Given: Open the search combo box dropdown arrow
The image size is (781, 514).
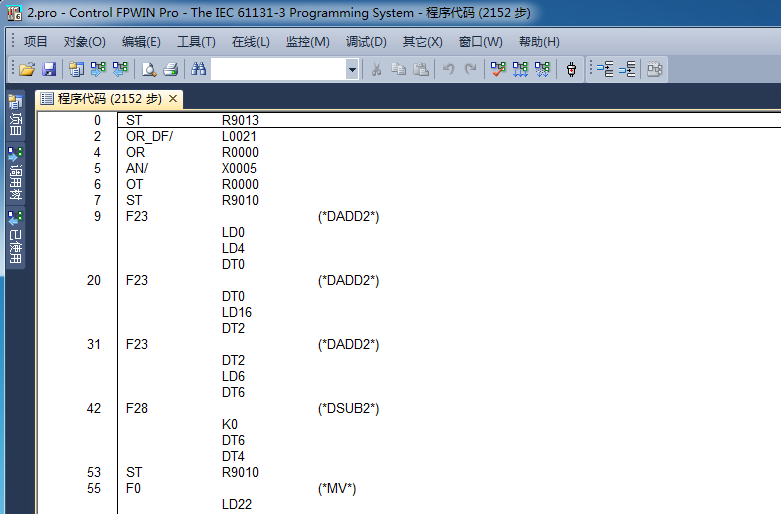Looking at the screenshot, I should (x=352, y=69).
